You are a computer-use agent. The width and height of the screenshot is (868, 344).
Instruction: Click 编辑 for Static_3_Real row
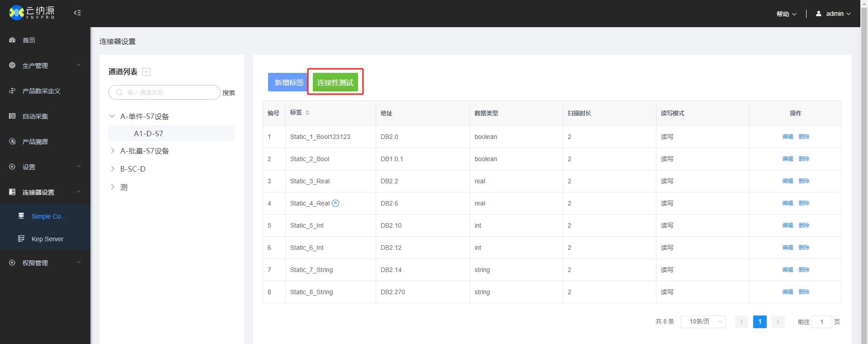tap(788, 181)
